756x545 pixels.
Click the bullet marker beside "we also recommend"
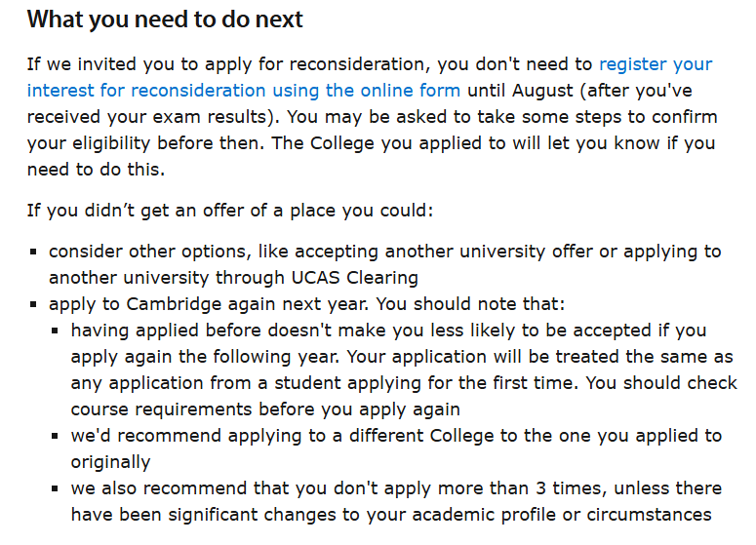tap(56, 489)
